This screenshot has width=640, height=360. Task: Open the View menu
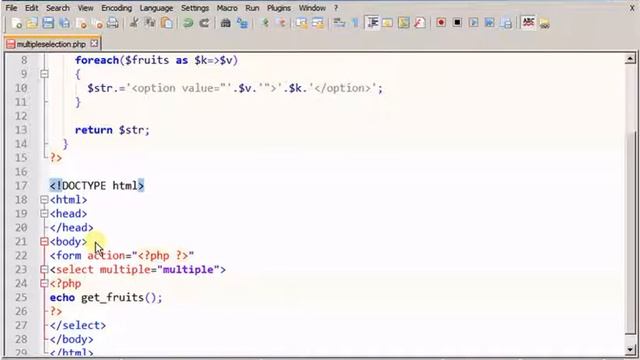85,8
